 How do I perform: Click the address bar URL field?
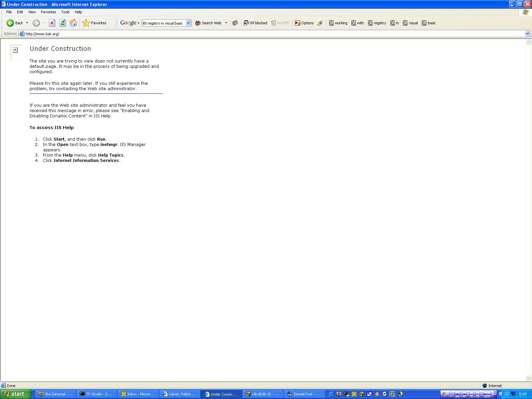point(266,34)
